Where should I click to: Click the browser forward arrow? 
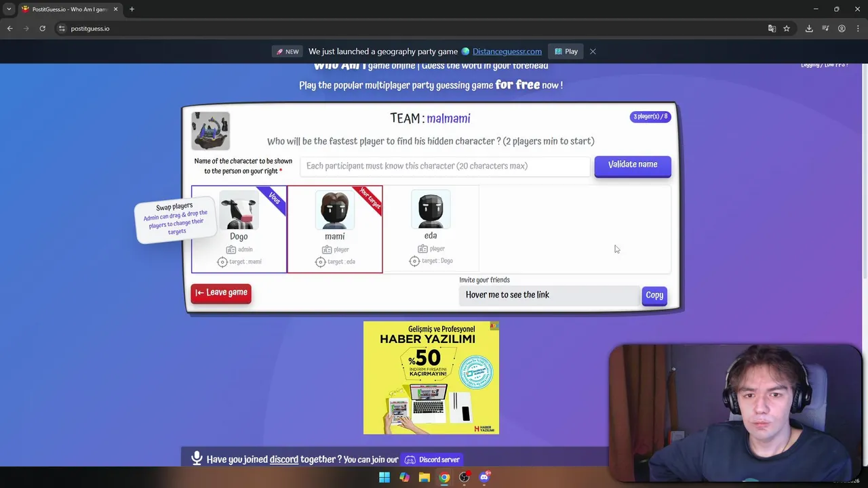pos(26,28)
